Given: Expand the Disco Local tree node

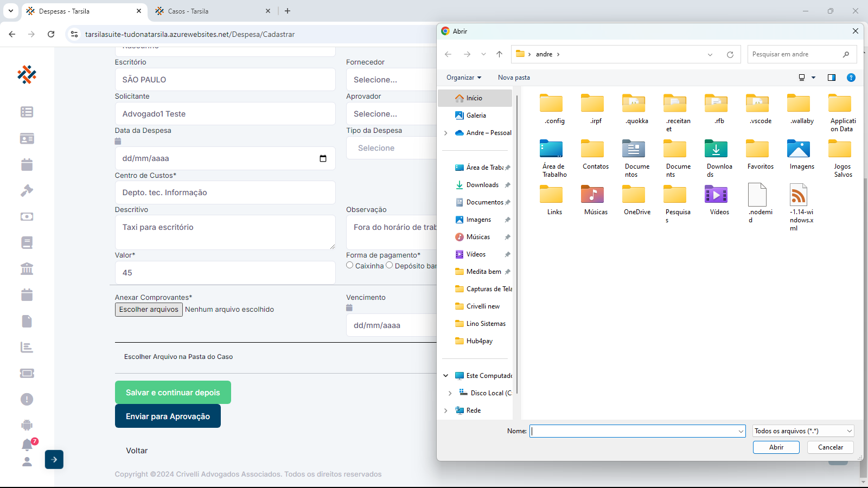Looking at the screenshot, I should click(450, 393).
